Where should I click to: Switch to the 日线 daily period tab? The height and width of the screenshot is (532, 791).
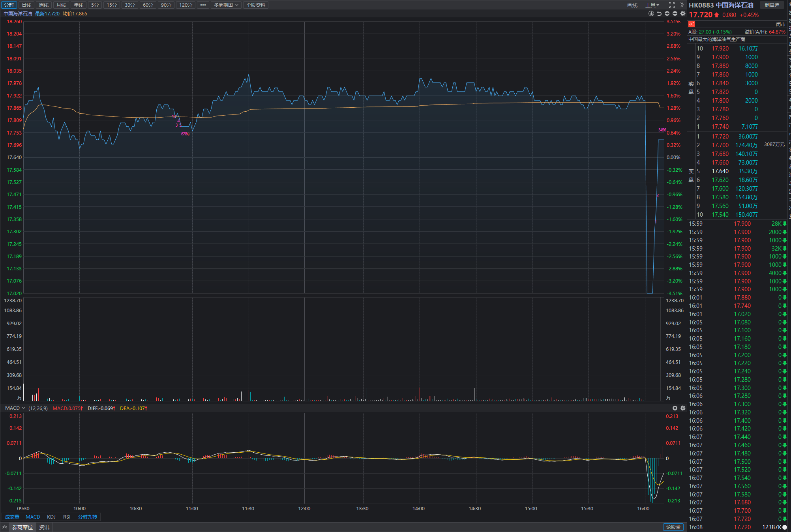click(26, 5)
